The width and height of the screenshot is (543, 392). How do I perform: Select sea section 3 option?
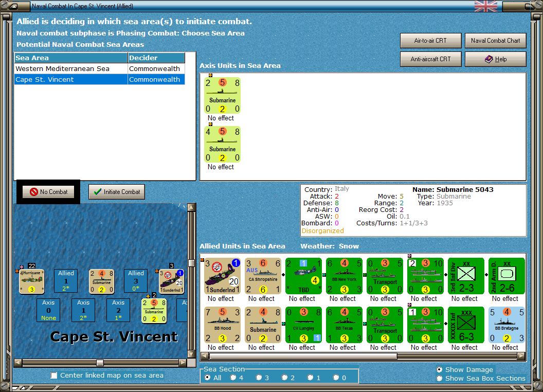[x=259, y=378]
